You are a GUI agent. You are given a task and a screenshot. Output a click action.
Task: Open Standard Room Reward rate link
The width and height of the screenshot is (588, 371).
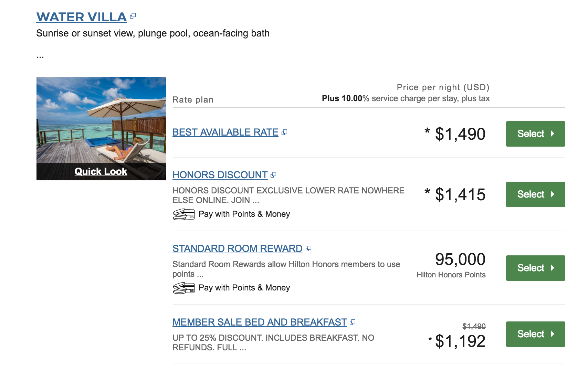pos(237,248)
